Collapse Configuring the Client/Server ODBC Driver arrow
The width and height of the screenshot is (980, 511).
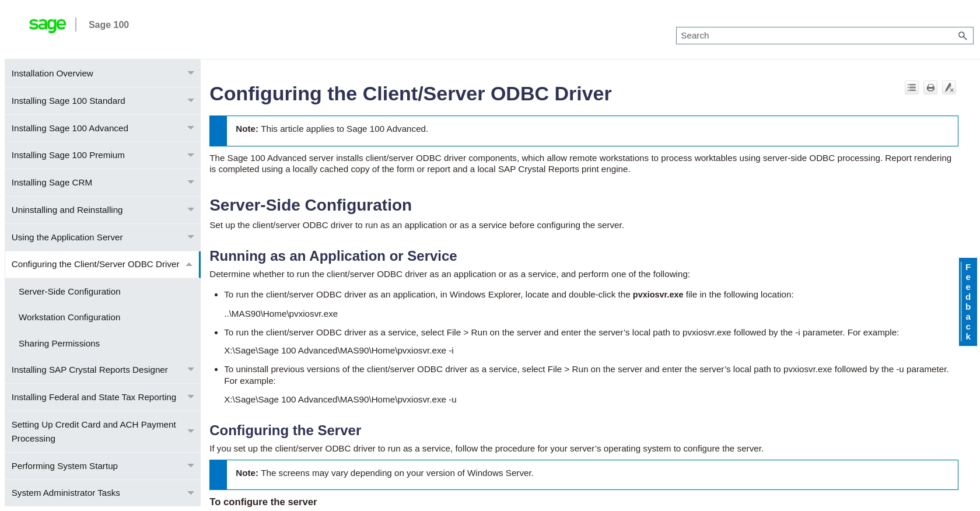189,265
